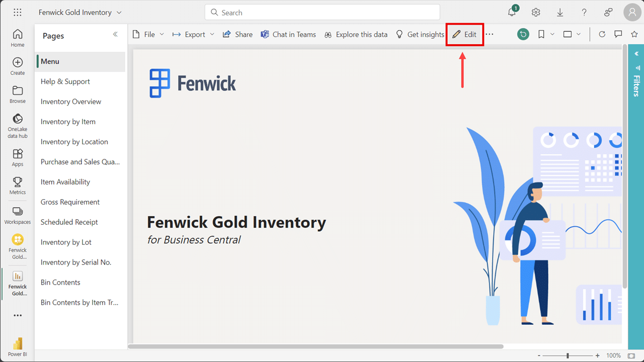Open the Item Availability page
This screenshot has height=362, width=644.
80,182
